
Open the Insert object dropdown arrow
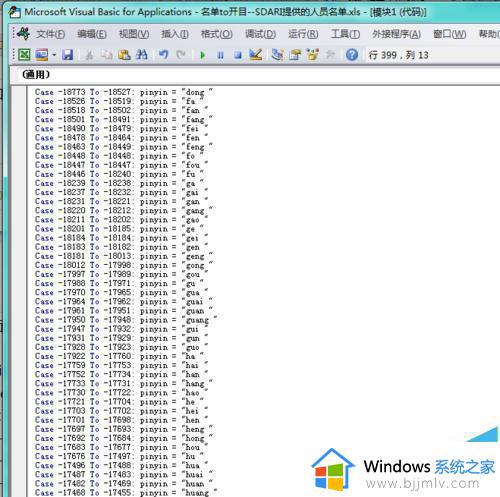54,55
